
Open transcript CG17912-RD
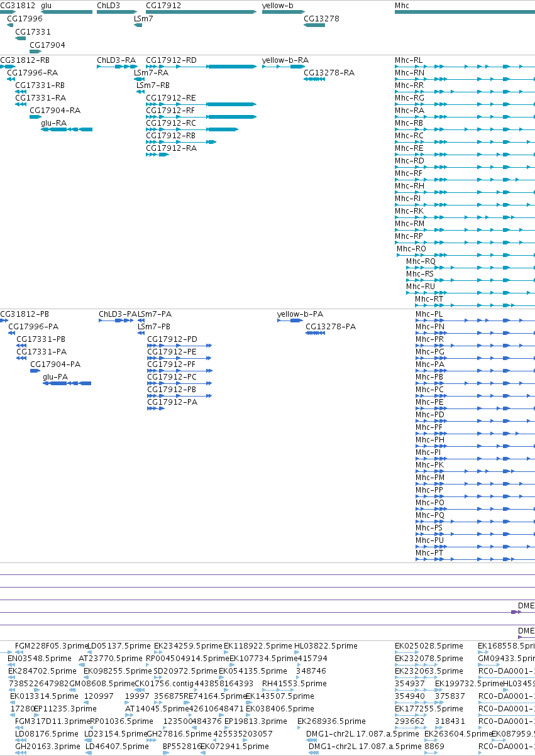coord(171,60)
